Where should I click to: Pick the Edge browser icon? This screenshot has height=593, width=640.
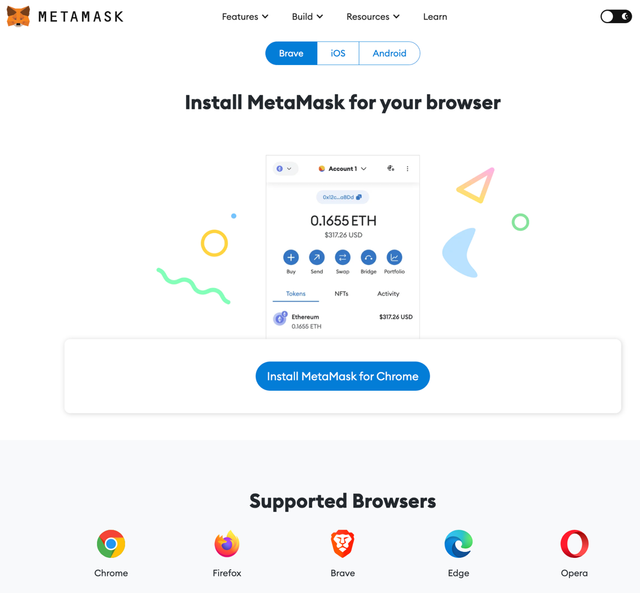click(x=458, y=544)
